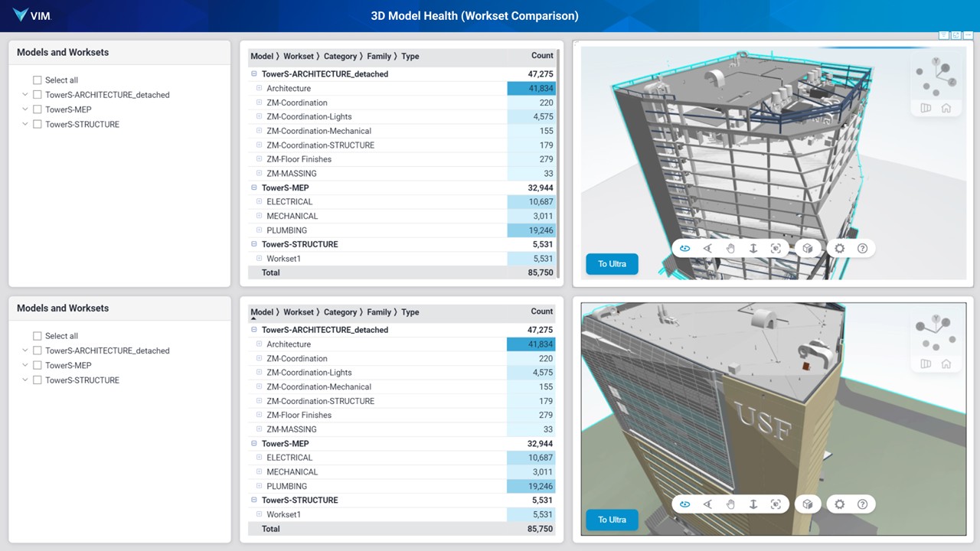
Task: Activate orbit mode in top 3D viewer
Action: tap(684, 249)
